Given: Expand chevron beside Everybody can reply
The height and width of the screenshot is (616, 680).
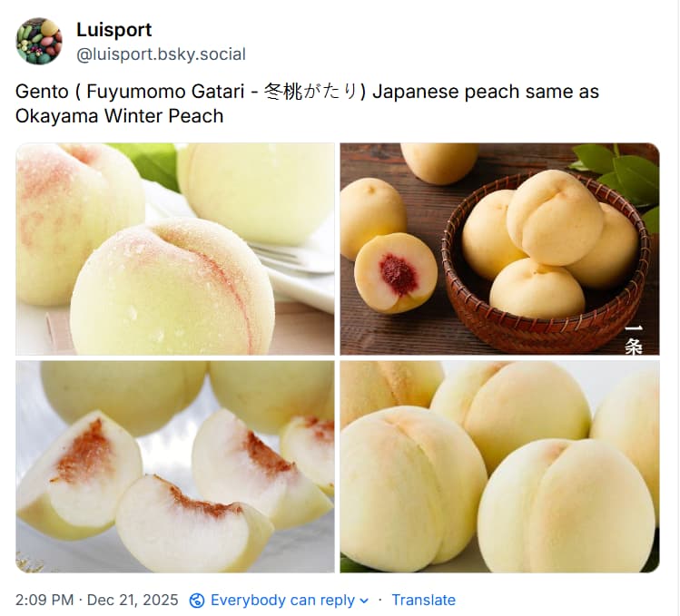Looking at the screenshot, I should (364, 601).
